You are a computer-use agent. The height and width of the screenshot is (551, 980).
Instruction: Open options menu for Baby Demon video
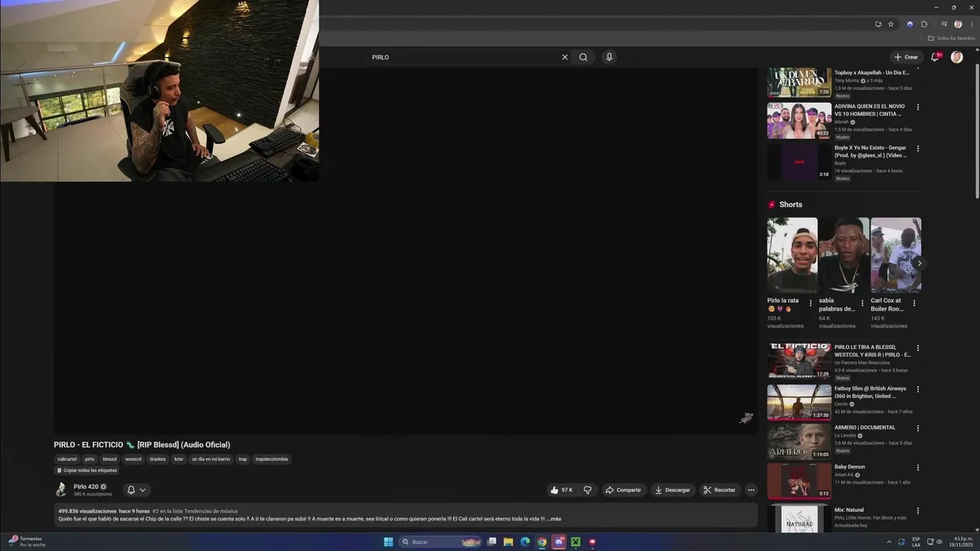click(918, 468)
